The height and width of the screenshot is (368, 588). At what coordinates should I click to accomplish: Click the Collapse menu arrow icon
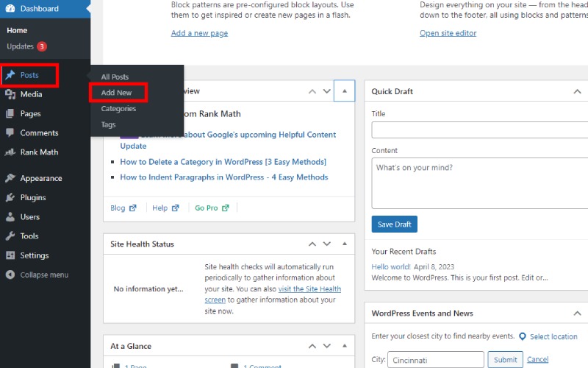point(10,275)
